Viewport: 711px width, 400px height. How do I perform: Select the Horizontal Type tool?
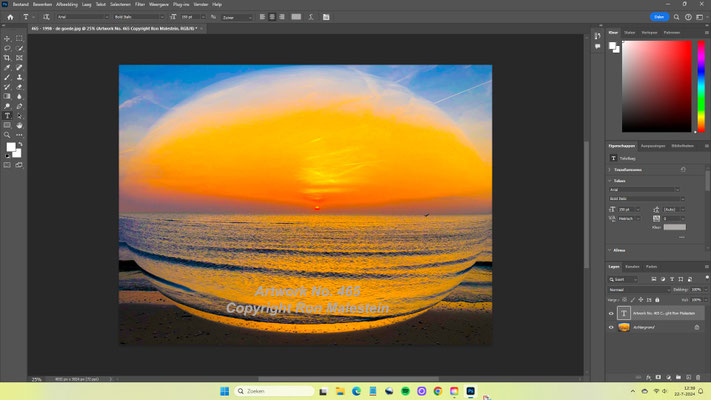click(x=7, y=115)
